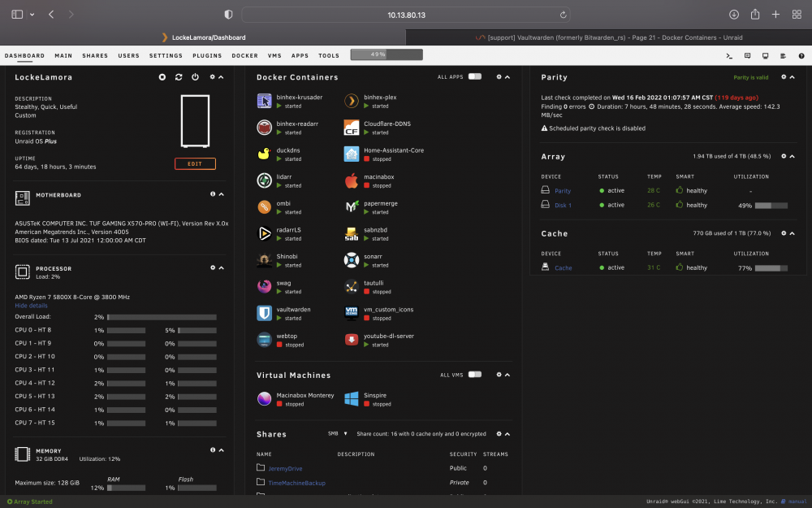Screen dimensions: 812x508
Task: Click the 49% array usage bar in header
Action: point(387,54)
